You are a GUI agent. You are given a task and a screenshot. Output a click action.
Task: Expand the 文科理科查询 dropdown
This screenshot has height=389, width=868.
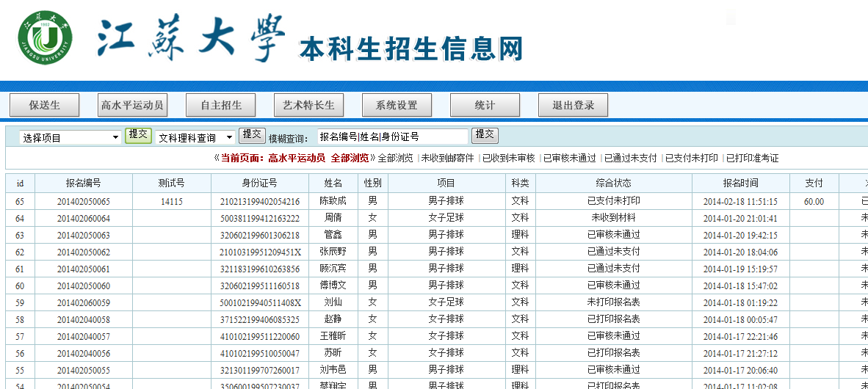click(x=195, y=138)
